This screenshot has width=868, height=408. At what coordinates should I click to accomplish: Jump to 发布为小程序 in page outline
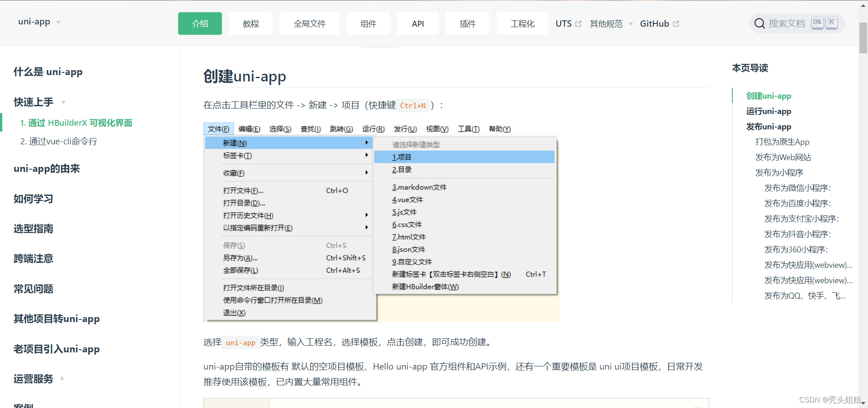point(779,173)
